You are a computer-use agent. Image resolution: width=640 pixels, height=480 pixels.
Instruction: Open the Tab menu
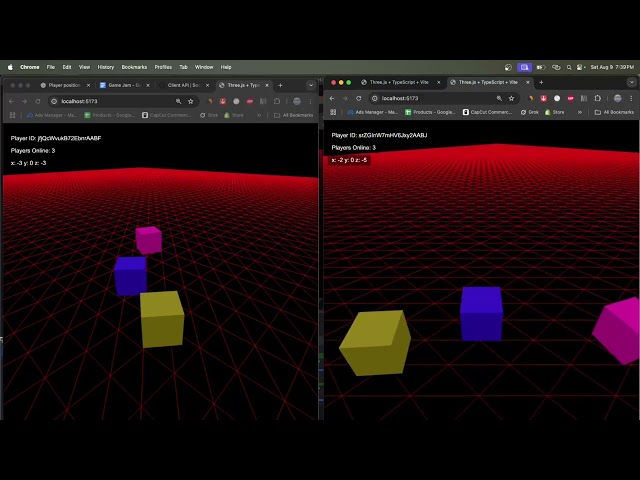184,67
